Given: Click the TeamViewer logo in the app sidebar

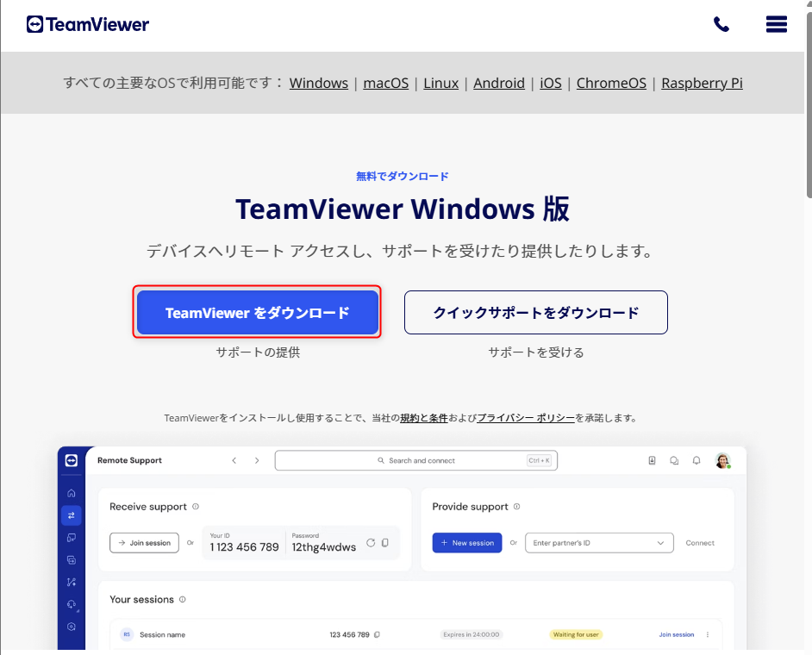Looking at the screenshot, I should (x=72, y=460).
